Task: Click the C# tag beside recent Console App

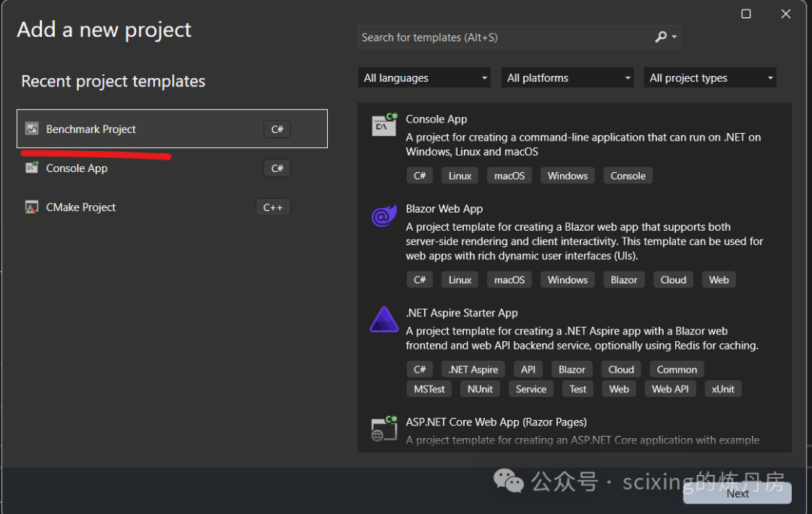Action: pyautogui.click(x=277, y=168)
